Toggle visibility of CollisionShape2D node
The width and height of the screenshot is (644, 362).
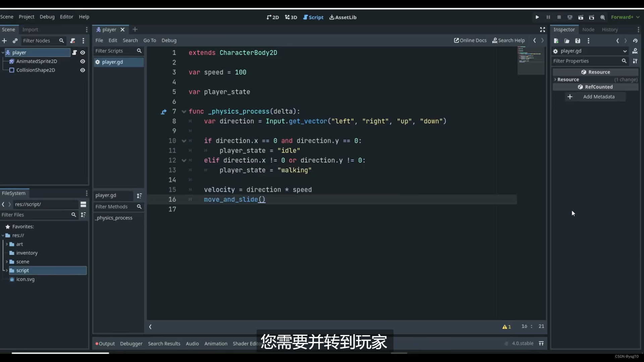click(83, 70)
